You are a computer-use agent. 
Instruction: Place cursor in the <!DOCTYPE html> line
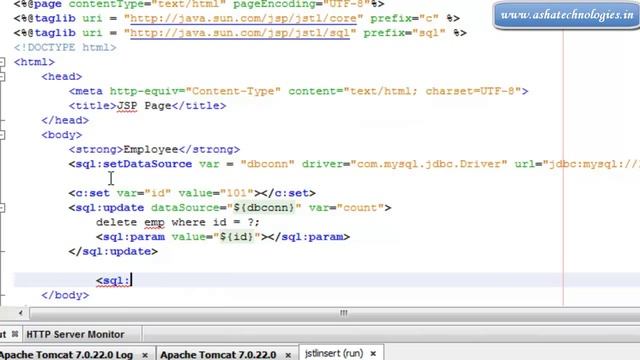point(65,47)
